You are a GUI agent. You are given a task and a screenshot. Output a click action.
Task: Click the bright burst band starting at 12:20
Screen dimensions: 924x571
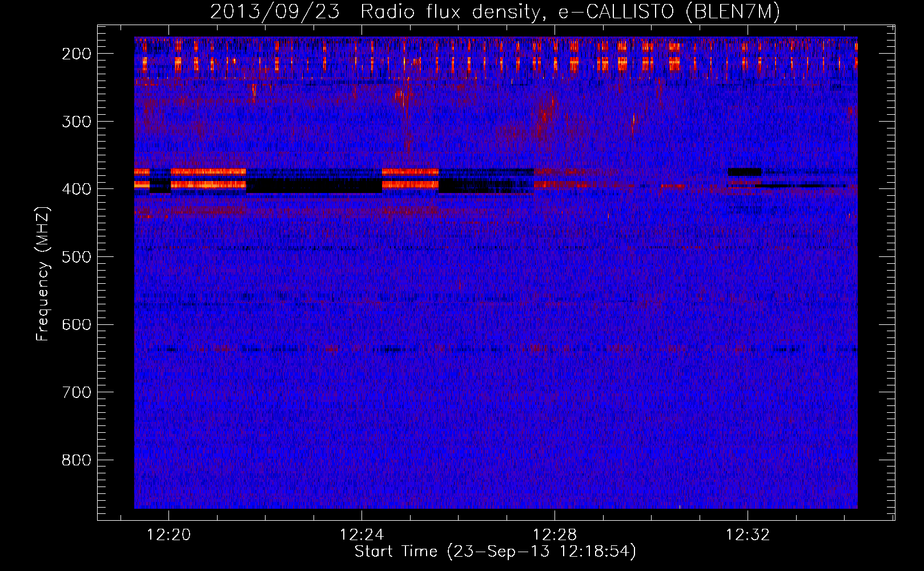pyautogui.click(x=208, y=178)
